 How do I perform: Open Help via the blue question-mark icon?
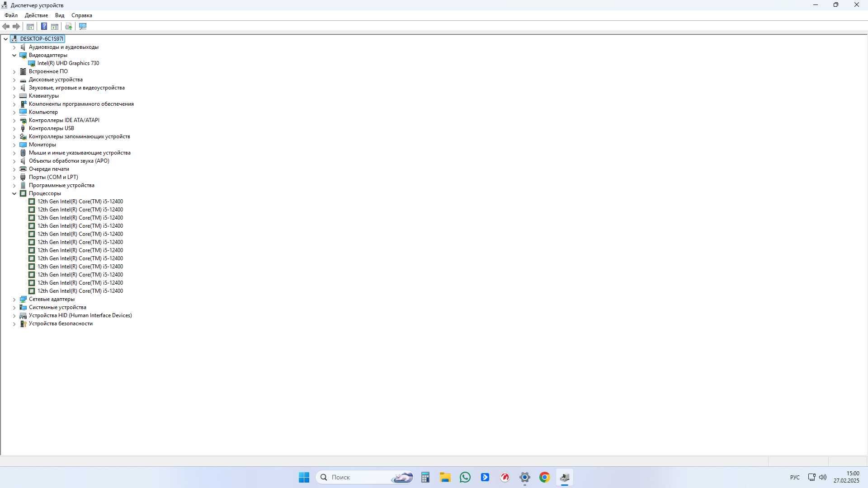44,26
